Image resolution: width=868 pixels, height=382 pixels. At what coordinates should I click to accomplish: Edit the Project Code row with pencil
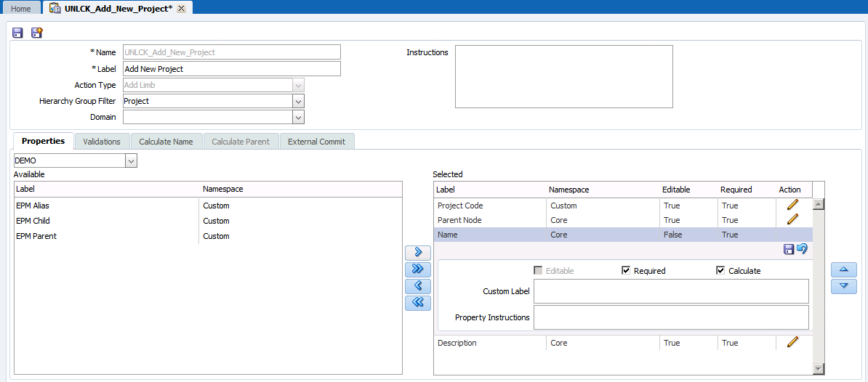click(792, 206)
